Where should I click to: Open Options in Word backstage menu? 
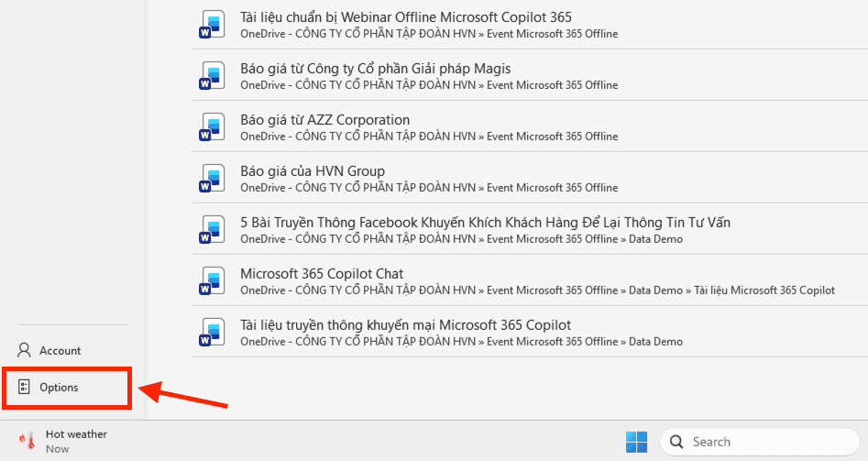(66, 388)
